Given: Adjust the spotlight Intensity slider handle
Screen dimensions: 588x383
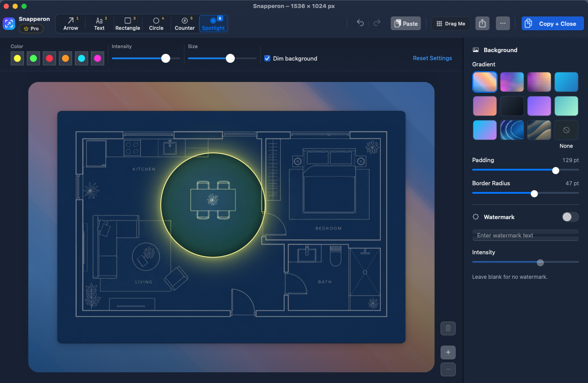Looking at the screenshot, I should coord(166,58).
